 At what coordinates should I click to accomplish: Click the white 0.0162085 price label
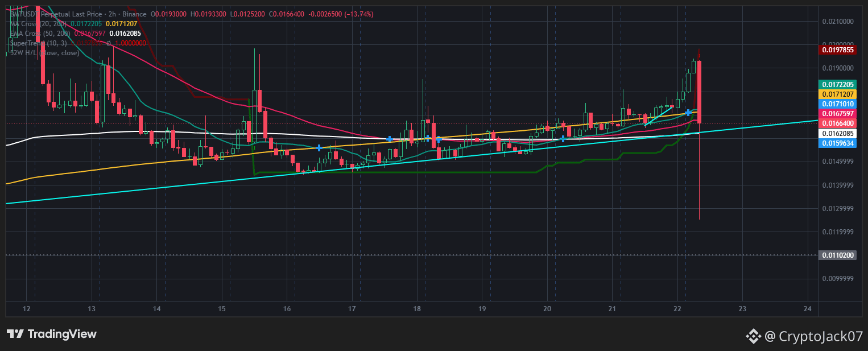tap(837, 133)
